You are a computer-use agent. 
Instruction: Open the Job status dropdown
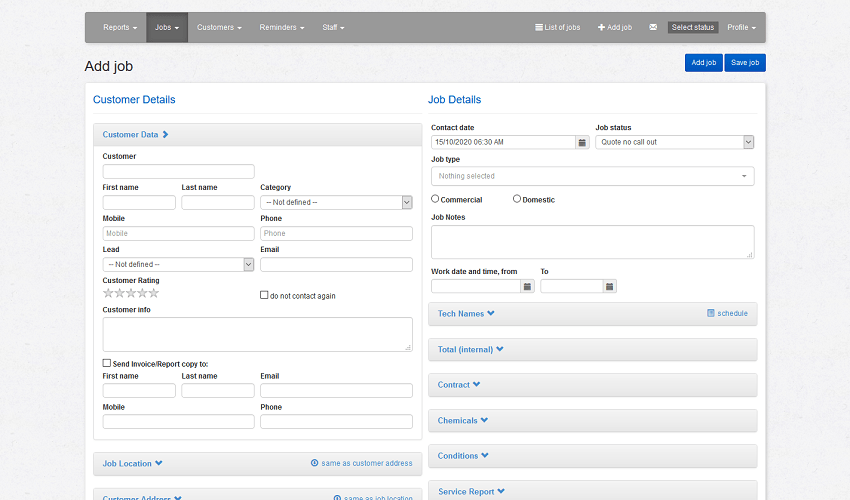[x=674, y=142]
